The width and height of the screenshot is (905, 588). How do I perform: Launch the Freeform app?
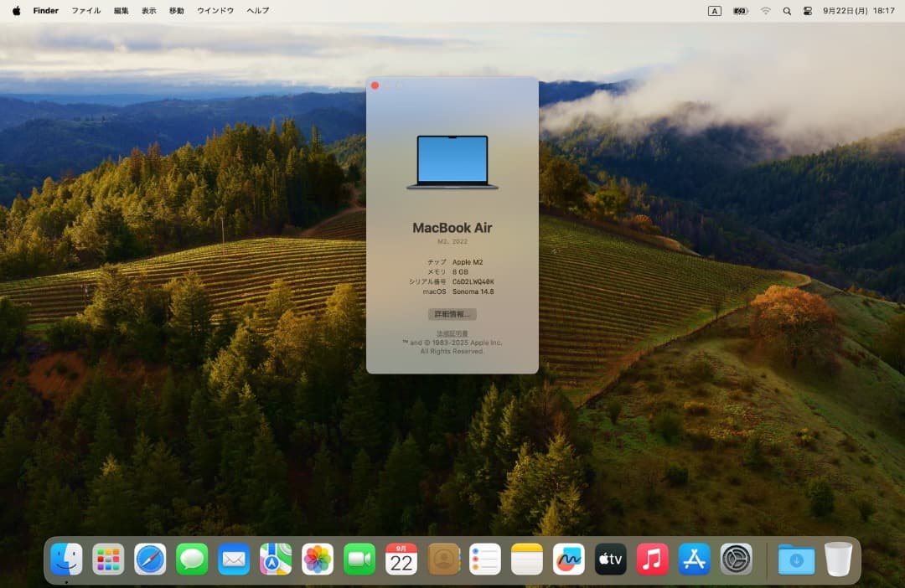pyautogui.click(x=569, y=558)
